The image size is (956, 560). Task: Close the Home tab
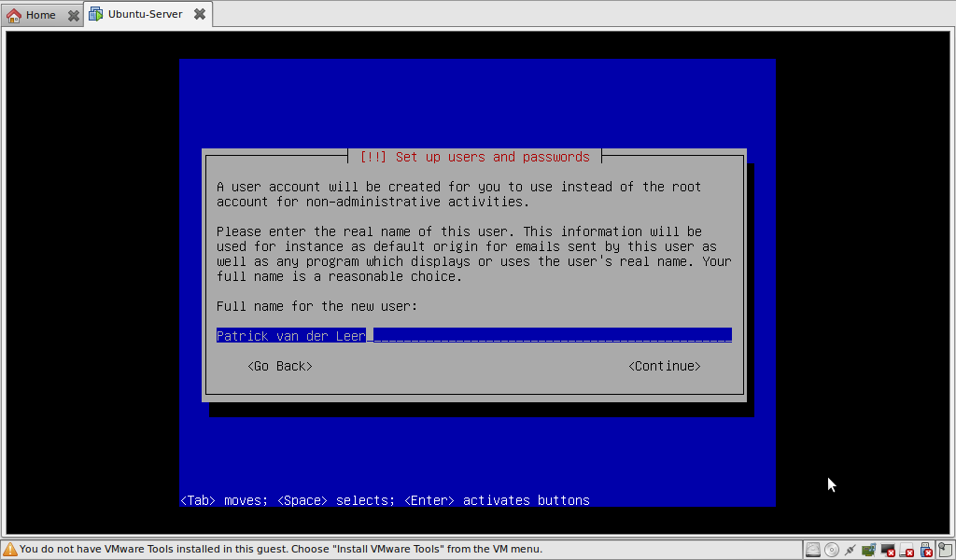pos(73,15)
